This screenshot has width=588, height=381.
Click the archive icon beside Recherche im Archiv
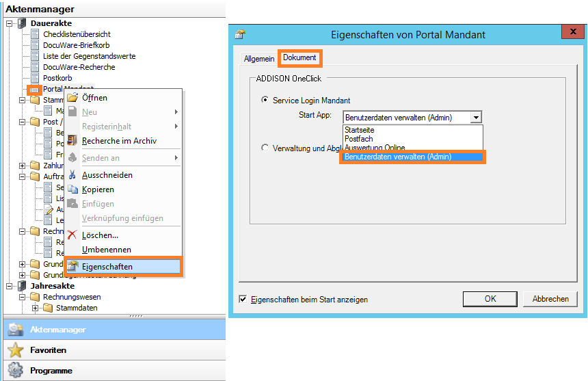[x=72, y=141]
